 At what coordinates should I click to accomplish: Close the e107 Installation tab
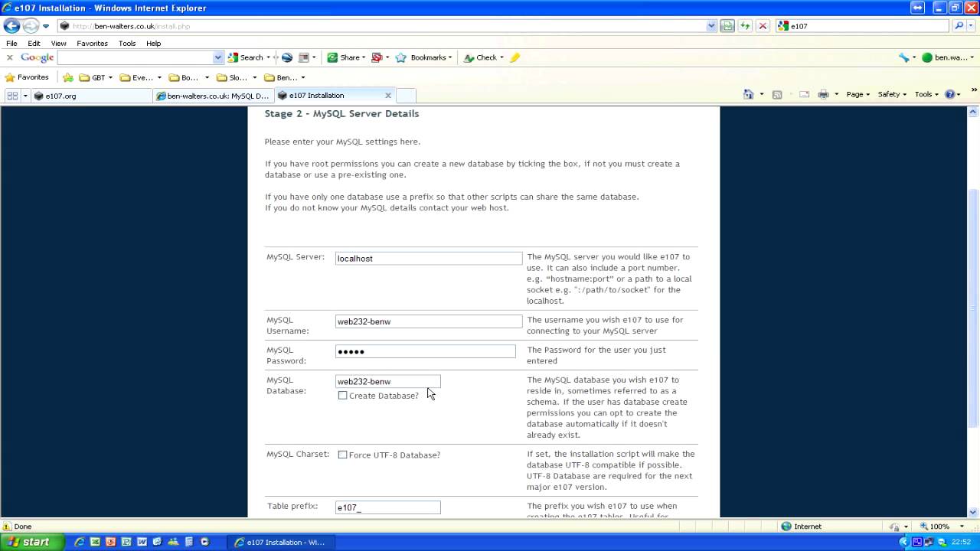[388, 96]
